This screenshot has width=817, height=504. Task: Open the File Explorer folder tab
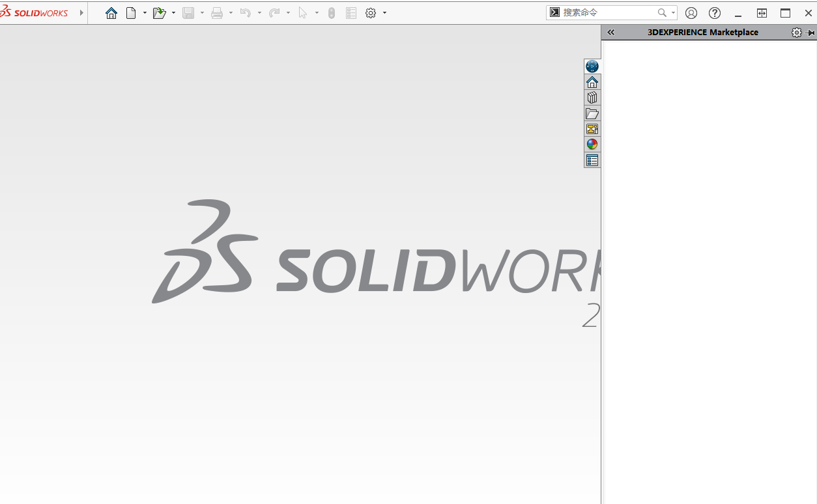point(592,113)
